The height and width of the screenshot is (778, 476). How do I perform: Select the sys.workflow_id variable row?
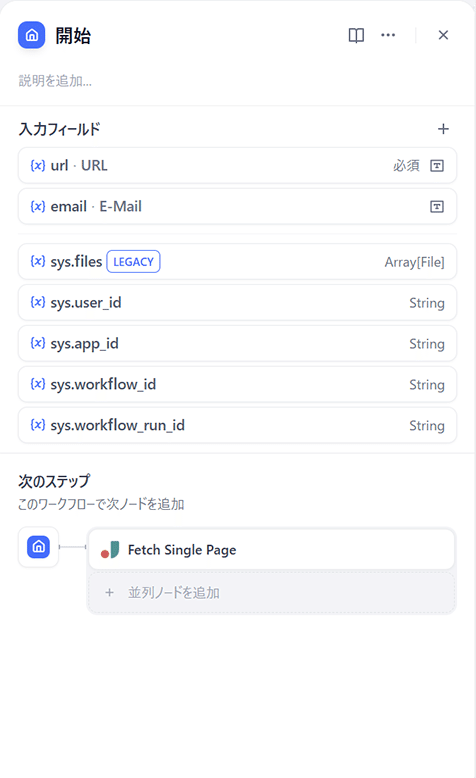(237, 384)
